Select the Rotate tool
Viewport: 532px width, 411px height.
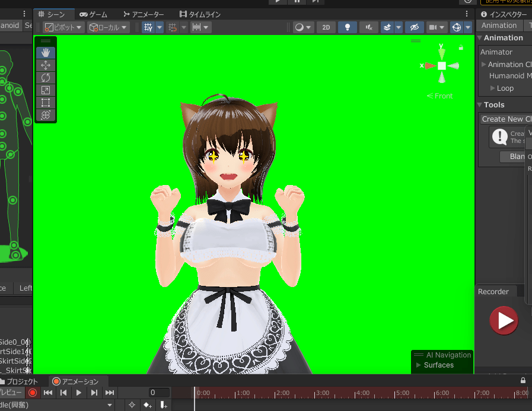pyautogui.click(x=46, y=78)
